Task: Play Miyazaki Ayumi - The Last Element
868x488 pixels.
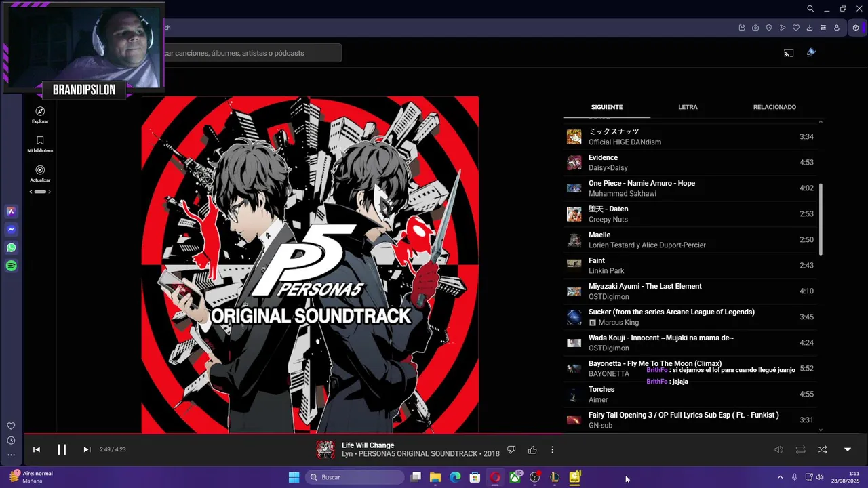Action: (x=692, y=291)
